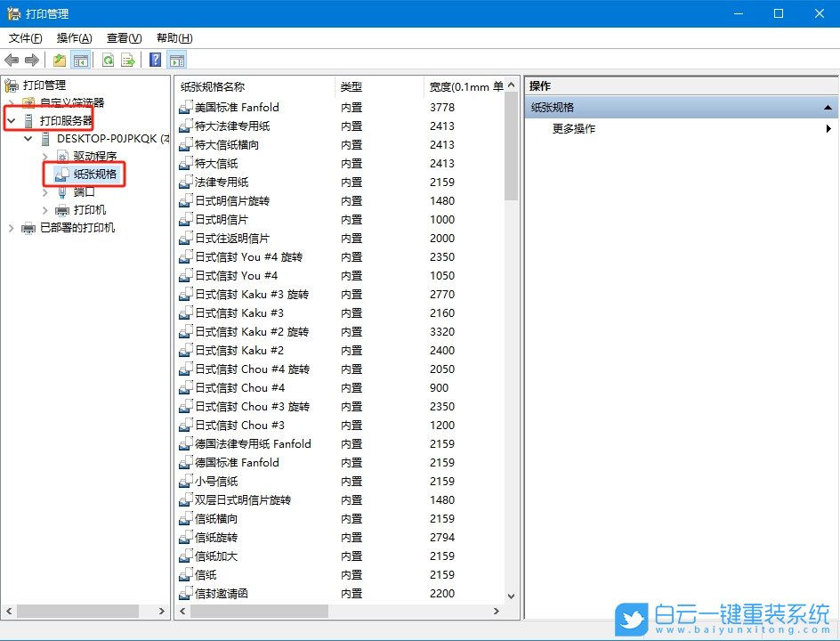This screenshot has height=641, width=840.
Task: Click the Forward navigation arrow icon
Action: pos(34,60)
